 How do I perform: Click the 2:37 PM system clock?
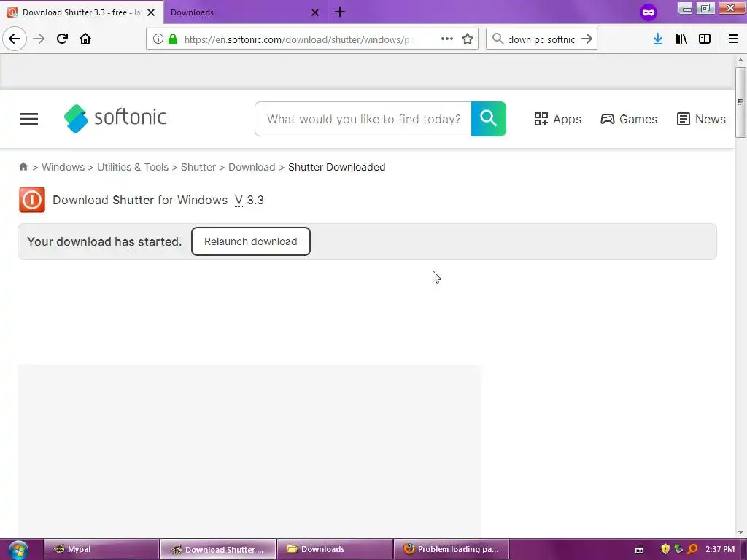click(x=720, y=549)
